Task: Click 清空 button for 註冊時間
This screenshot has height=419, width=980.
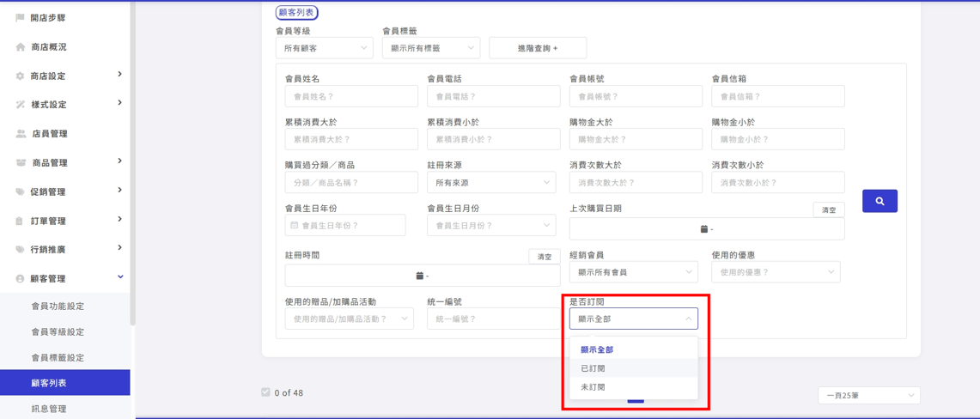Action: click(545, 257)
